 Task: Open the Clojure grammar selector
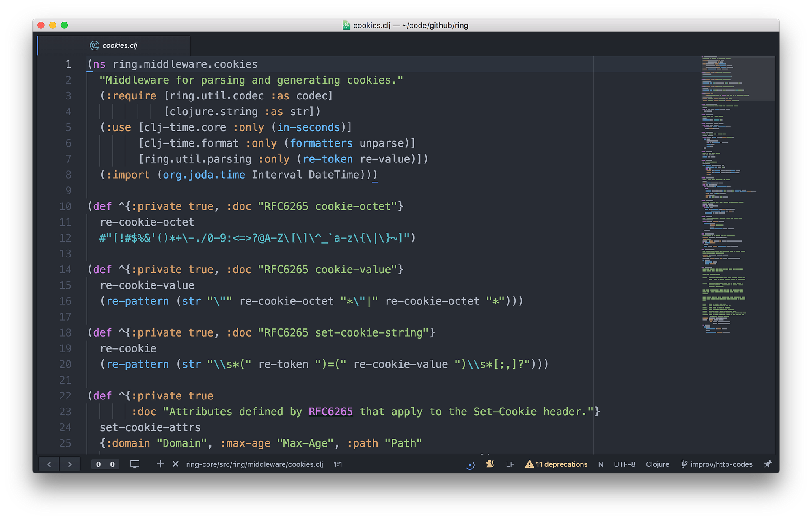tap(657, 464)
